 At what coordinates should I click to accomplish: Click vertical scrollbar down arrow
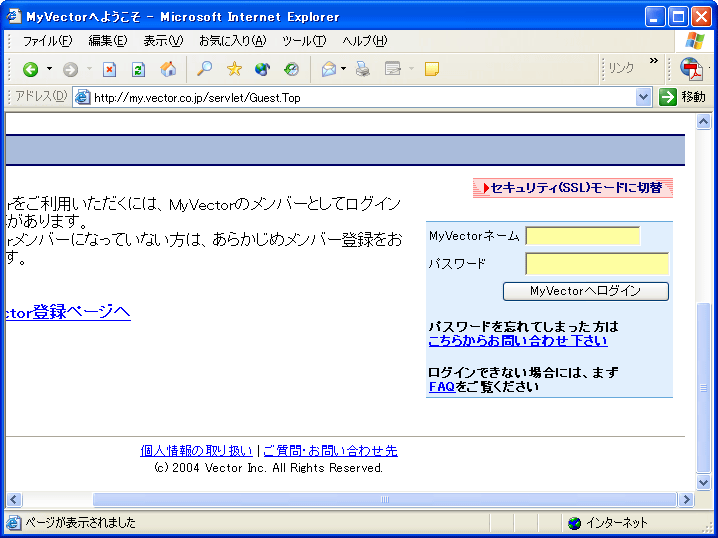click(x=703, y=483)
